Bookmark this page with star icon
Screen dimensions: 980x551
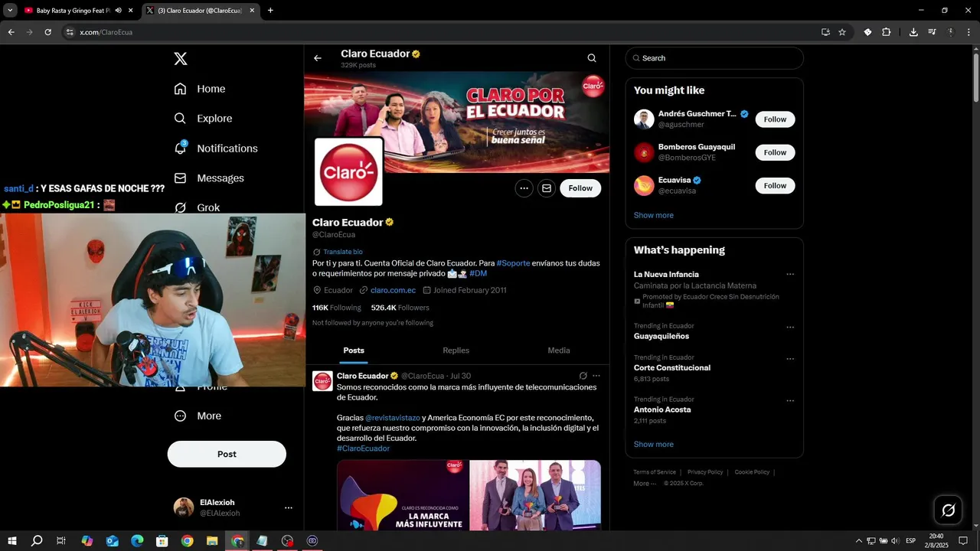(842, 32)
